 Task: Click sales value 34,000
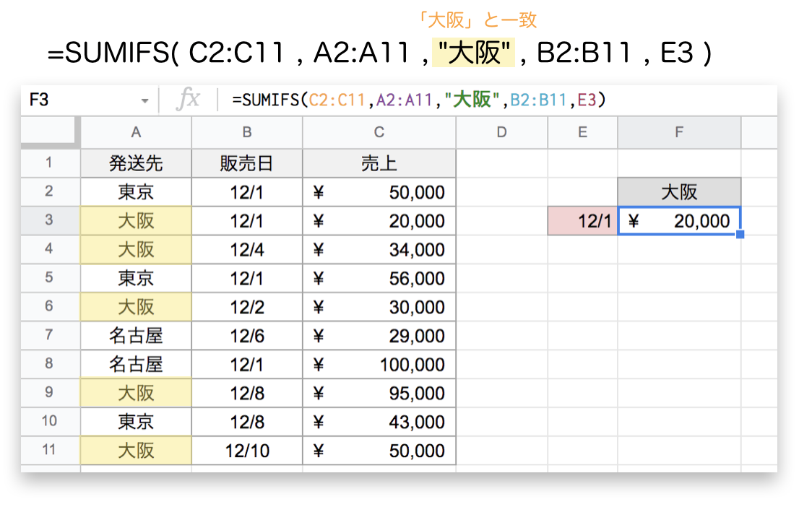[379, 249]
